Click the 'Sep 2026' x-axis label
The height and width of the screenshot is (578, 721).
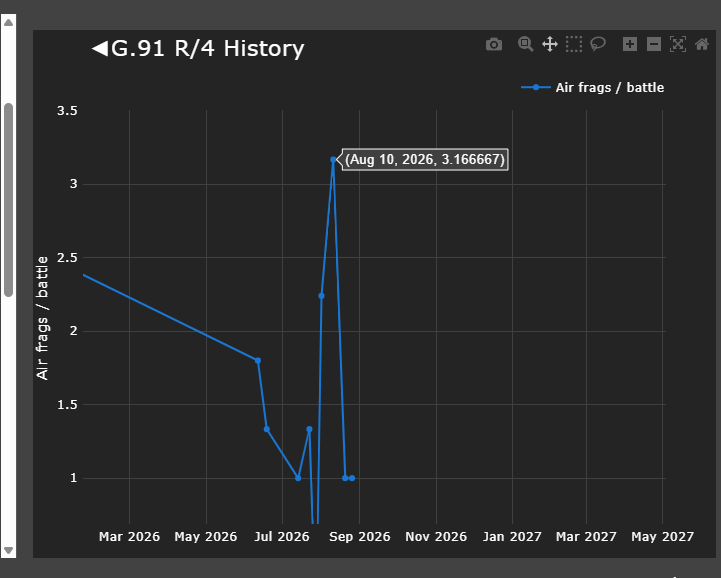click(360, 537)
